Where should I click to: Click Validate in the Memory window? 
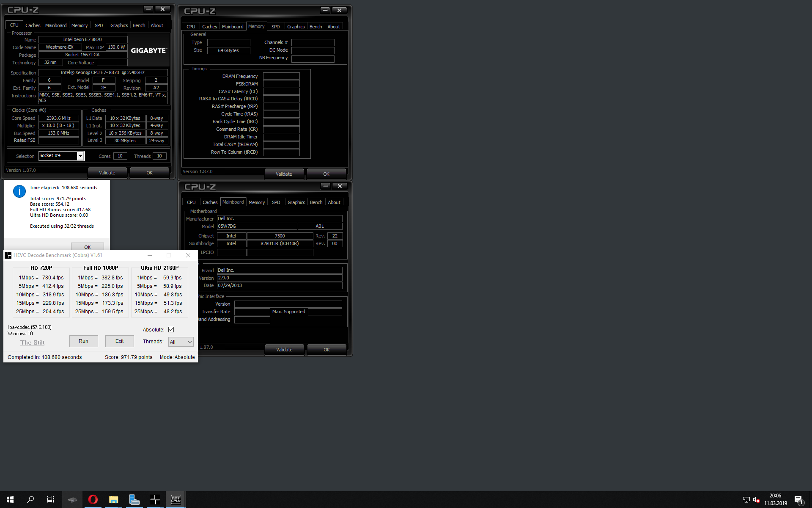click(284, 174)
